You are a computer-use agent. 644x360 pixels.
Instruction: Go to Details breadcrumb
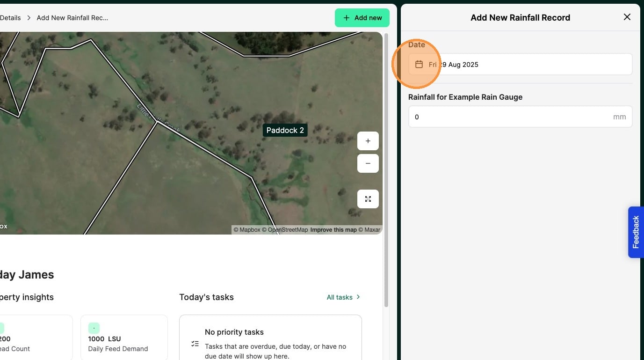tap(10, 18)
